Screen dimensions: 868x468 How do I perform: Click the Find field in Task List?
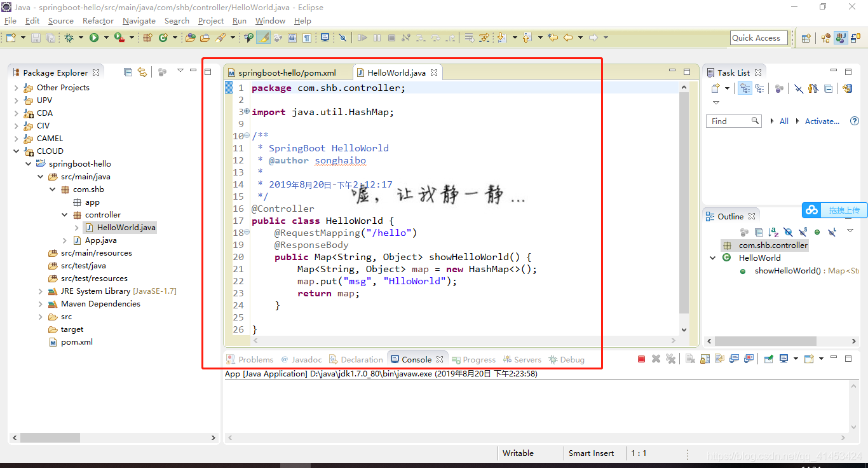pos(733,121)
